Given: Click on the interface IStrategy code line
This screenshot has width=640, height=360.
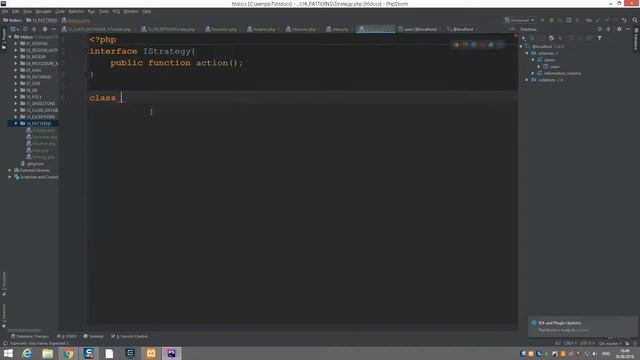Looking at the screenshot, I should click(142, 51).
